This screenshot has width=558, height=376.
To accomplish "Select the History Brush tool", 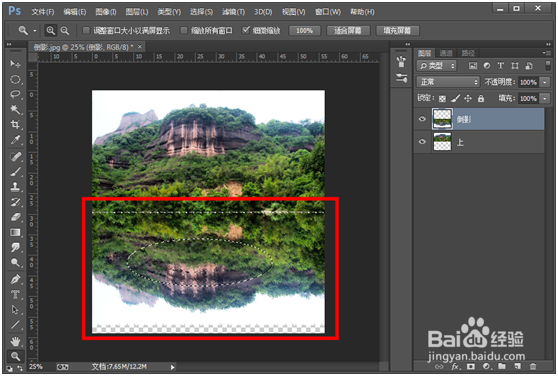I will point(15,202).
